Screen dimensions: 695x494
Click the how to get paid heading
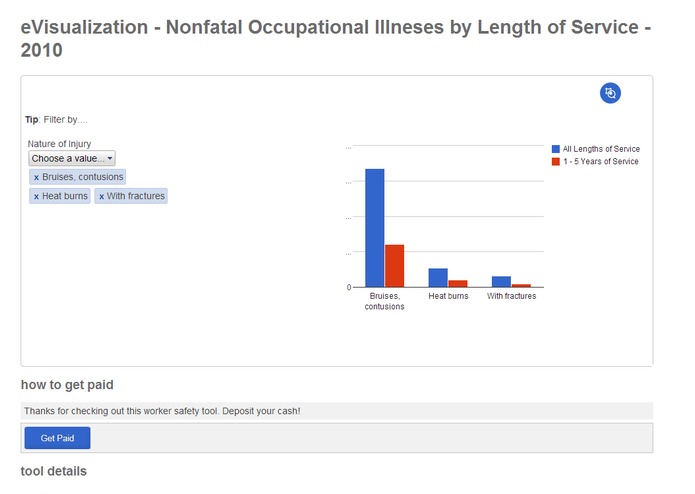(67, 385)
